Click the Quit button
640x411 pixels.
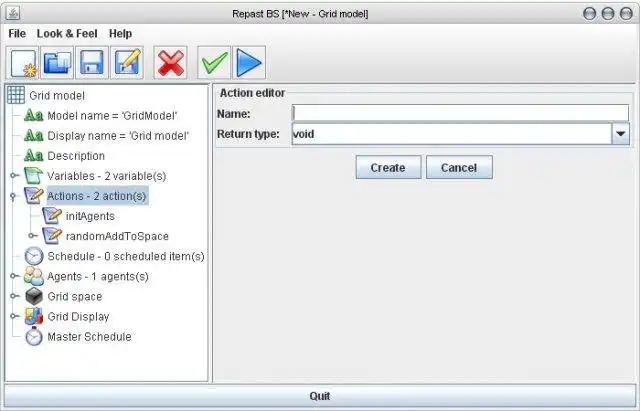pyautogui.click(x=320, y=396)
